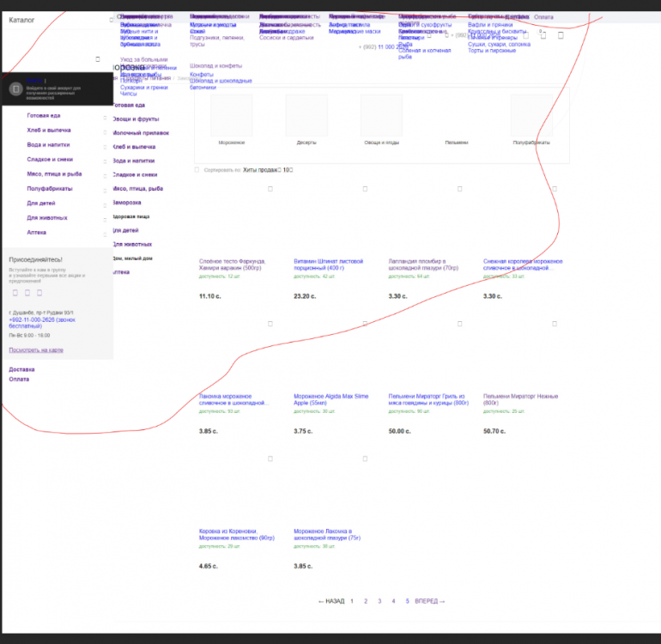Click icon above Коровка из Кореновки product
Image resolution: width=661 pixels, height=644 pixels.
[270, 459]
